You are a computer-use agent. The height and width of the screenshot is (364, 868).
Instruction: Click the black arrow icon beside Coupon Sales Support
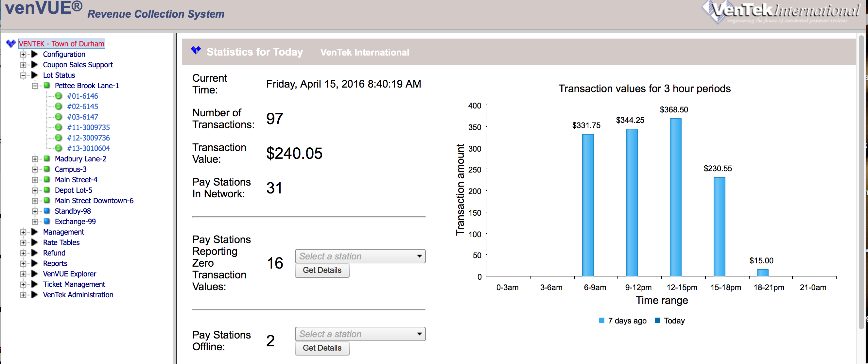[34, 64]
